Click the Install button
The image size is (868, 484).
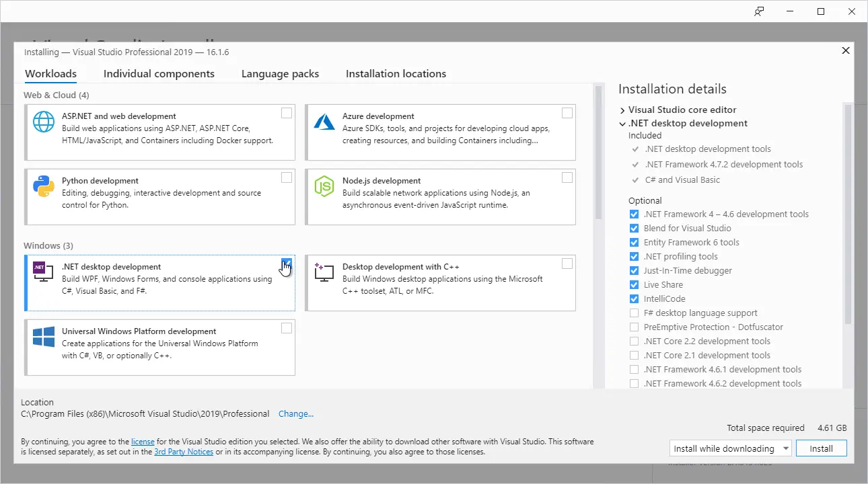821,448
